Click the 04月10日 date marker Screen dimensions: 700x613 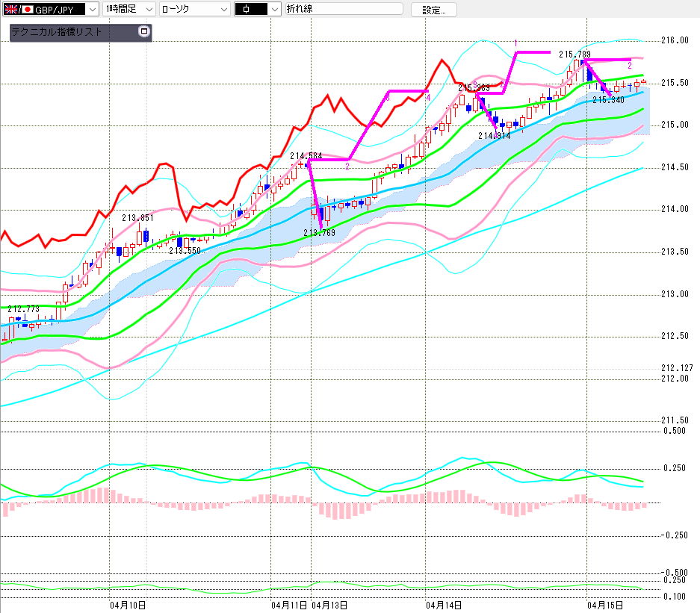[x=127, y=604]
